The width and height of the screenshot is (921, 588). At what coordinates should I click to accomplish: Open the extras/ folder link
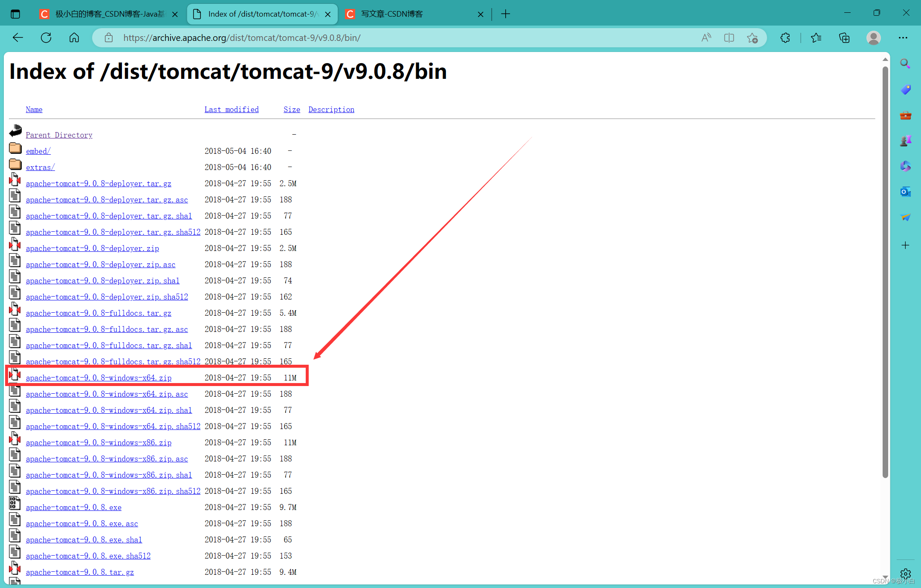pyautogui.click(x=41, y=167)
